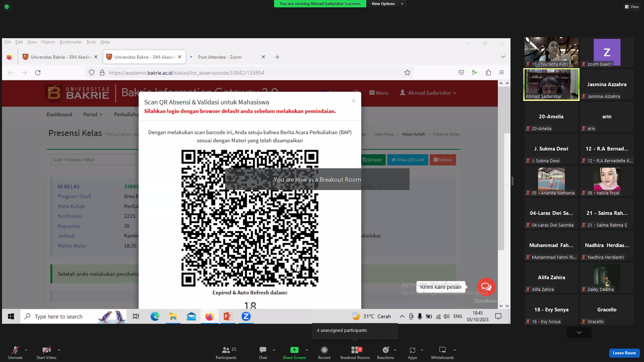The height and width of the screenshot is (362, 644).
Task: Open Zoom Apps panel
Action: coord(412,353)
